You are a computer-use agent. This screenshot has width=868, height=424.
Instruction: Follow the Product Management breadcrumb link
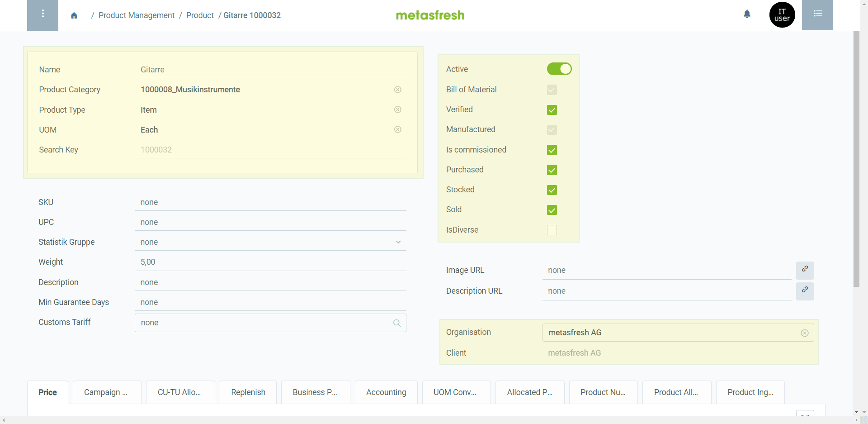[x=136, y=15]
